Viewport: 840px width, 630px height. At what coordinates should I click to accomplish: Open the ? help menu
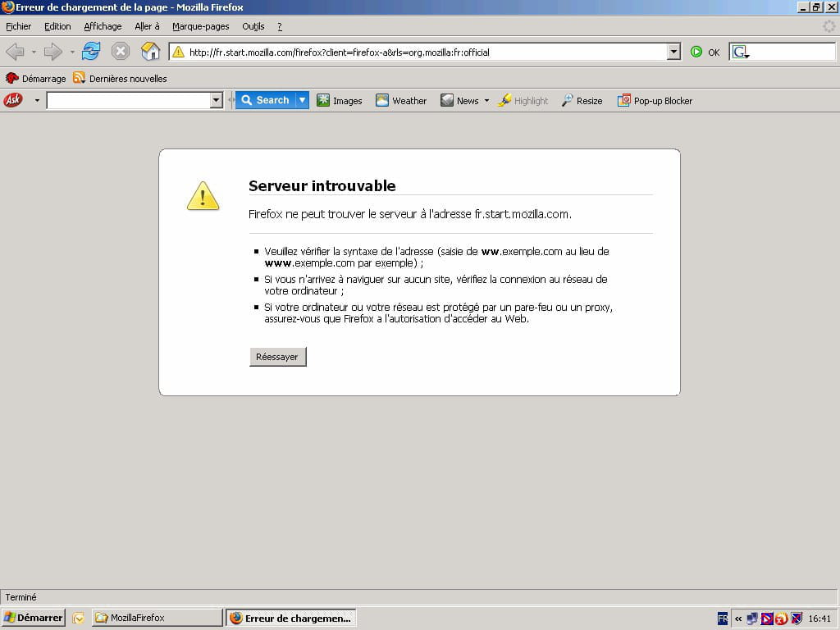point(280,26)
